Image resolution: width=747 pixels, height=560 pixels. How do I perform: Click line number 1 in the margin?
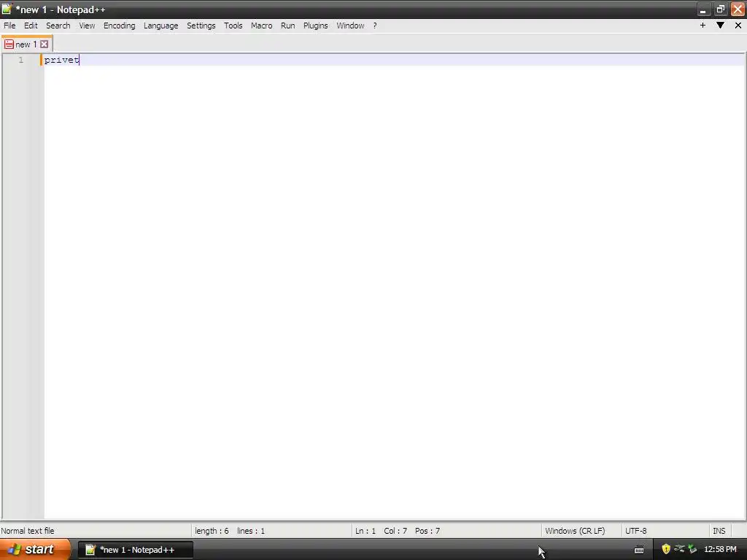coord(21,60)
